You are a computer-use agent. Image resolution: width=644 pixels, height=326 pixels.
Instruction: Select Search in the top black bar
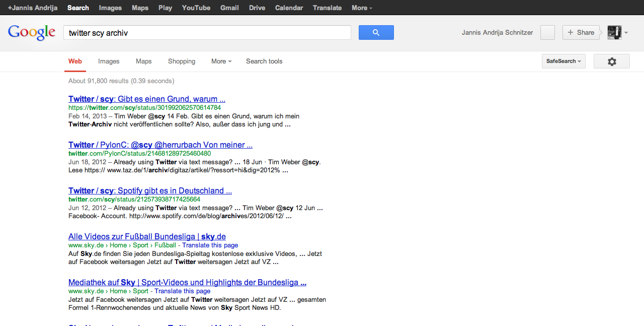coord(78,8)
